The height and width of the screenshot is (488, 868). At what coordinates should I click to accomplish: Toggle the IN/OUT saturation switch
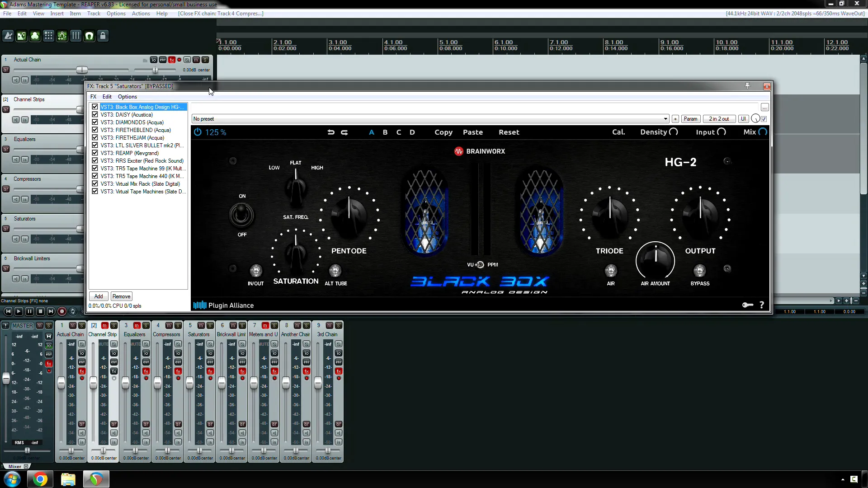[x=256, y=271]
